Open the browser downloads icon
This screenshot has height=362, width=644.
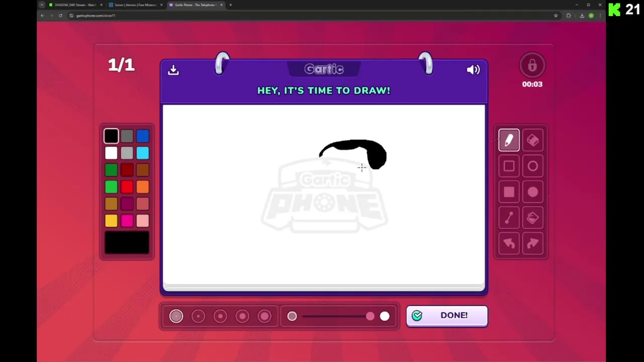582,16
